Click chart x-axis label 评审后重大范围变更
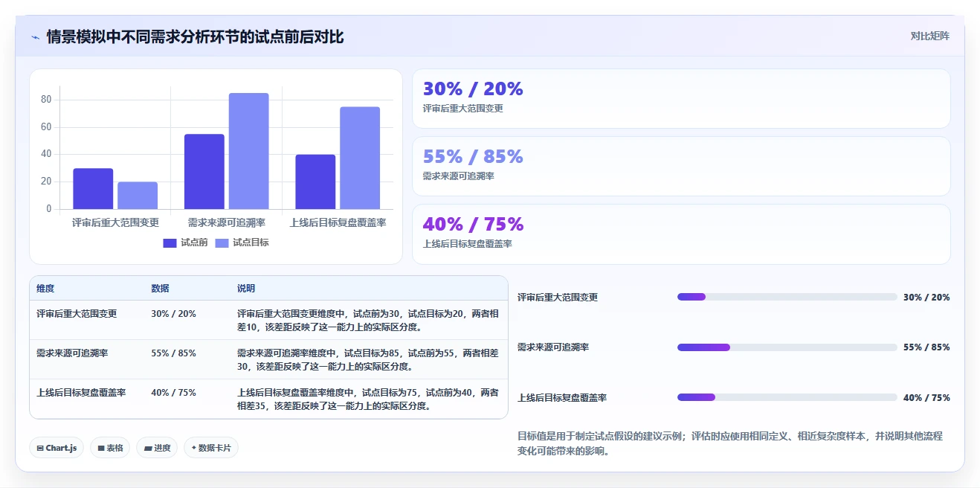 (x=115, y=222)
